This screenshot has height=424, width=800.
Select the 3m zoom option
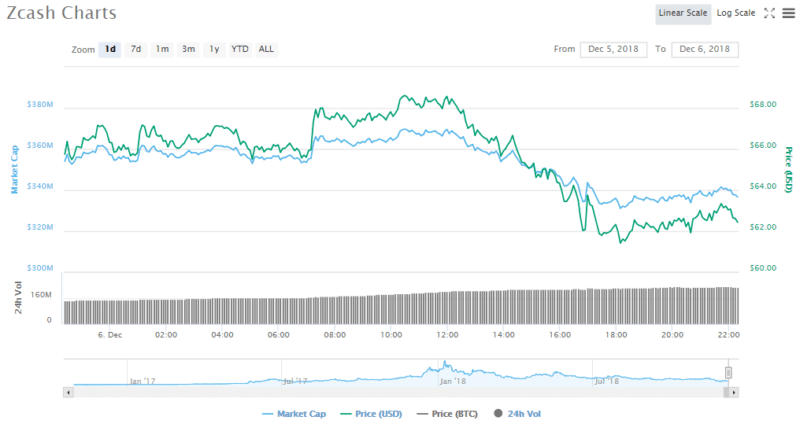[x=188, y=49]
